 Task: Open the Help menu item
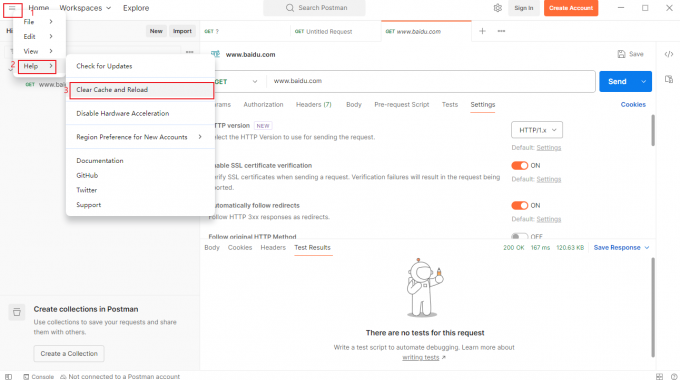37,66
